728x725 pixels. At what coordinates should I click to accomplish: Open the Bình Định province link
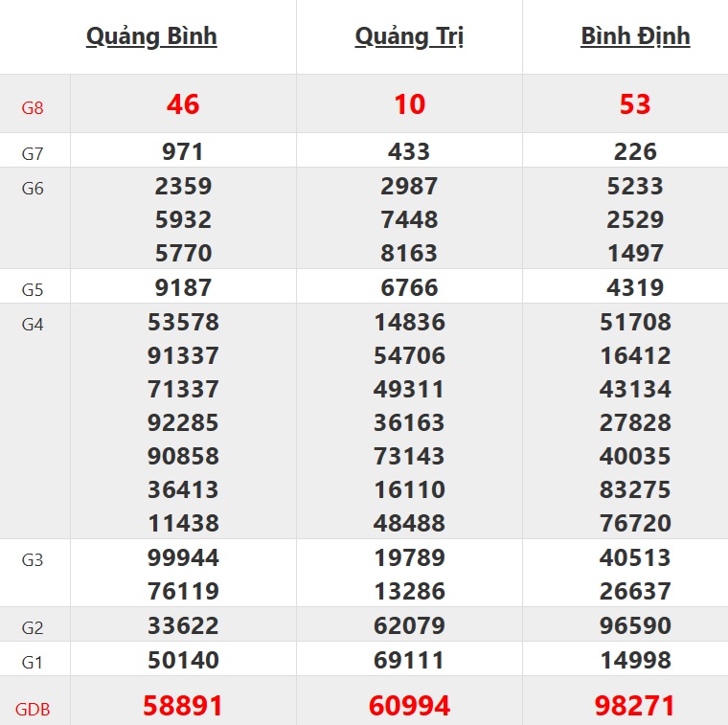pos(635,36)
